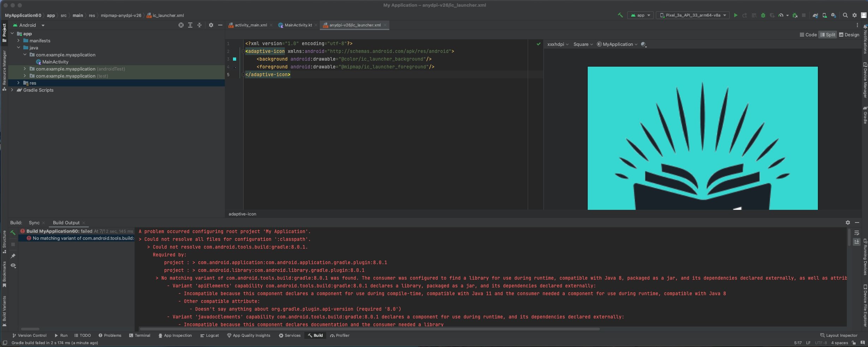The height and width of the screenshot is (347, 868).
Task: Toggle the build view eye options
Action: (13, 266)
